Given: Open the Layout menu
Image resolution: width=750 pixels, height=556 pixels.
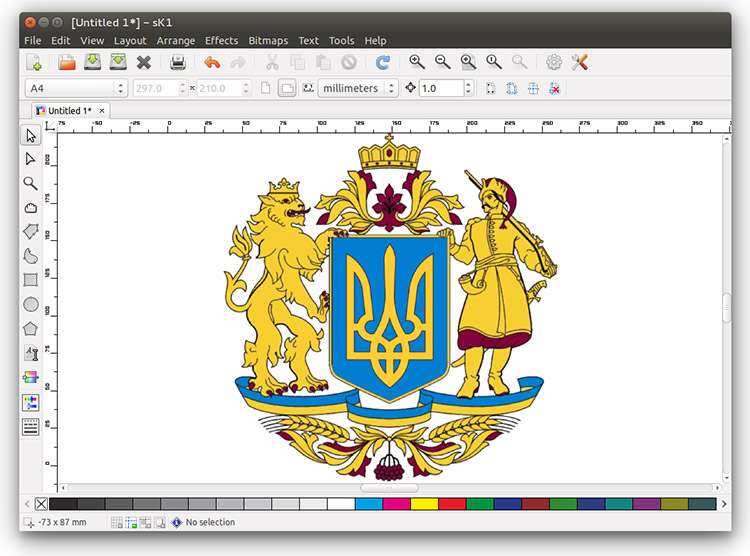Looking at the screenshot, I should (x=130, y=41).
